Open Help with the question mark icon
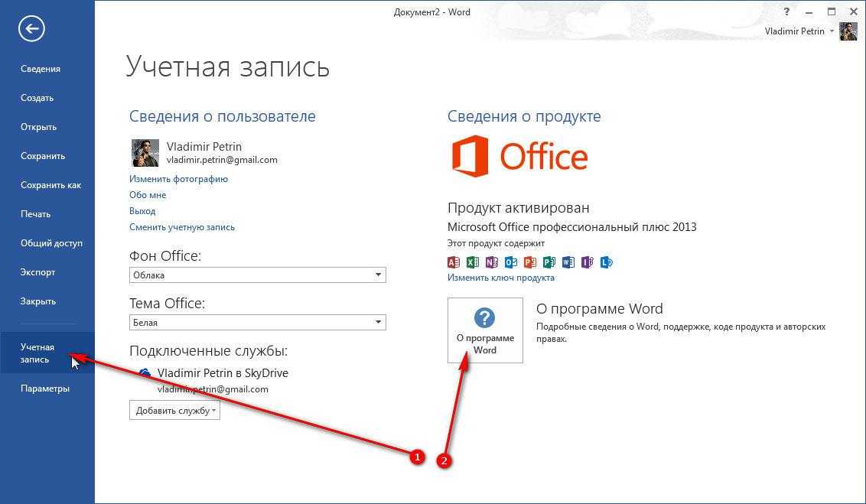Viewport: 866px width, 504px height. (x=786, y=11)
